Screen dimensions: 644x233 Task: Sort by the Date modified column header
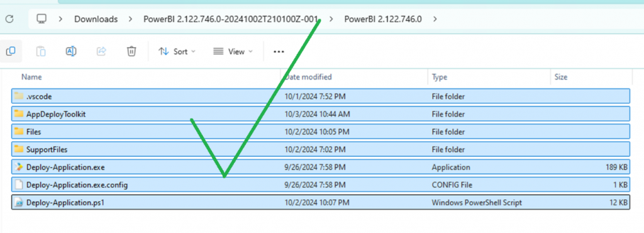[x=308, y=77]
